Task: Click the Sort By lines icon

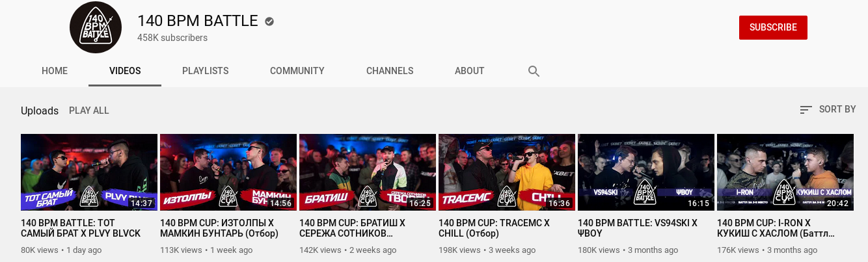Action: (806, 110)
